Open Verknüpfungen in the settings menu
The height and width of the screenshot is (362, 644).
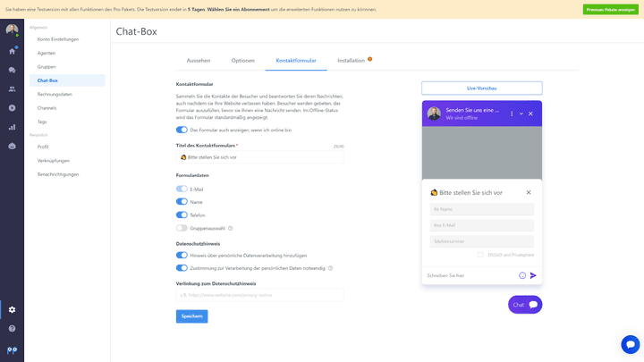[x=54, y=161]
